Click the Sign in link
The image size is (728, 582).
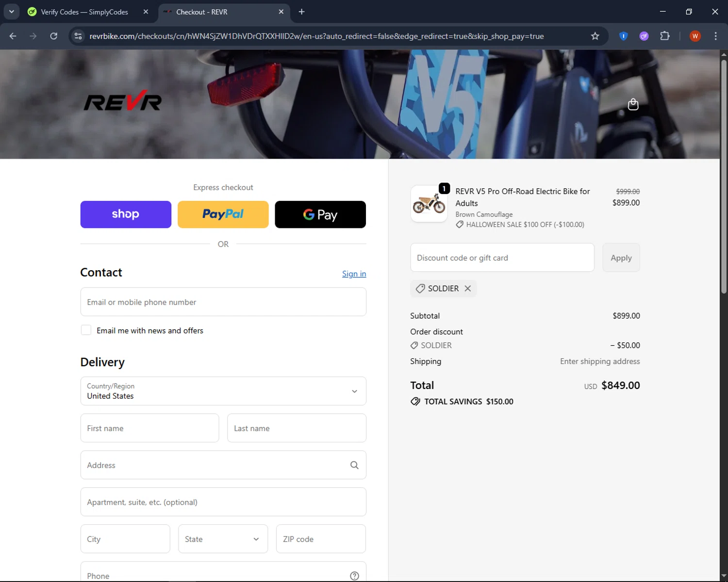point(354,274)
